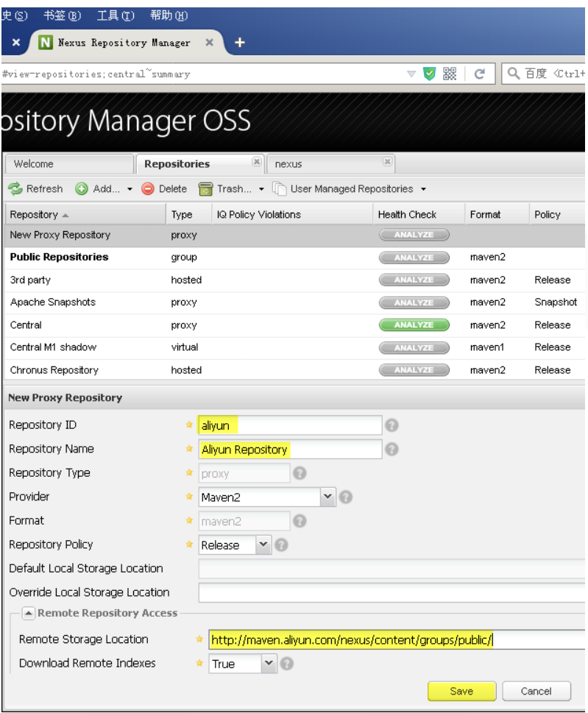Collapse the Remote Repository Access section
This screenshot has height=713, width=588.
point(28,613)
